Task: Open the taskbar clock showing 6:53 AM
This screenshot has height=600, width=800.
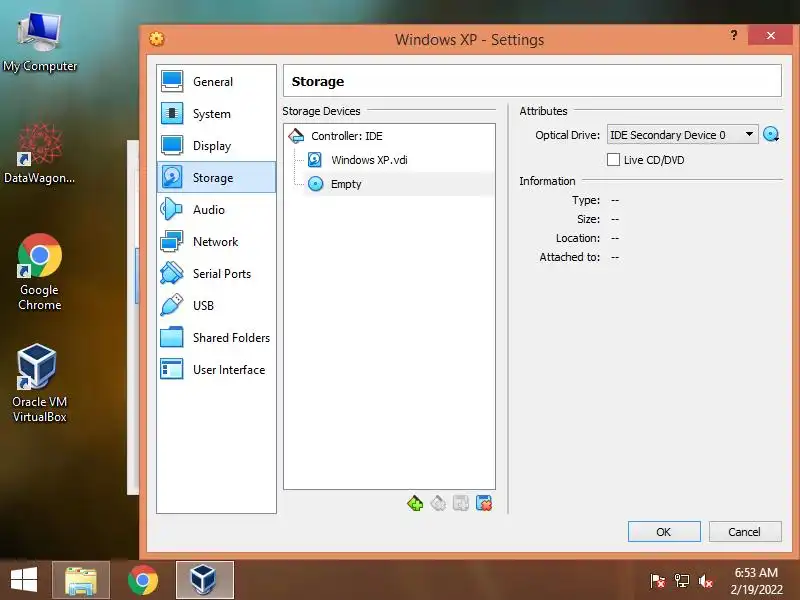Action: 756,581
